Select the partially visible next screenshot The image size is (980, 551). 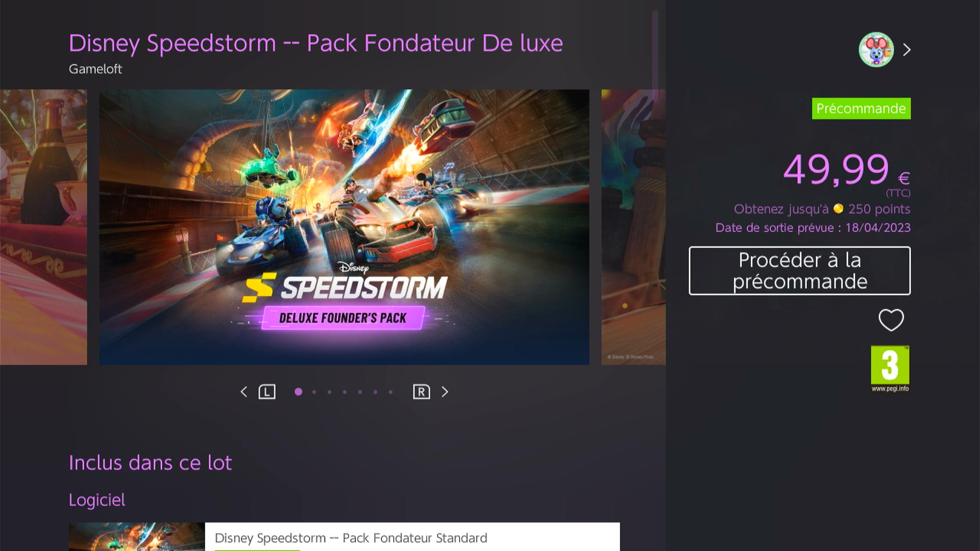(633, 227)
